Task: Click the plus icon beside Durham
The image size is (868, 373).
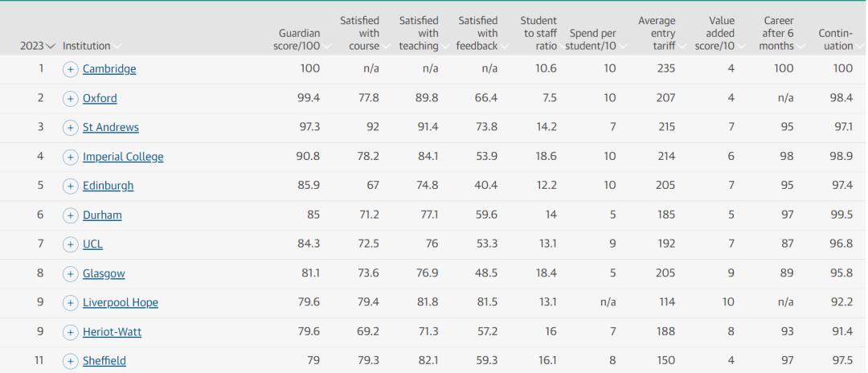Action: coord(70,215)
